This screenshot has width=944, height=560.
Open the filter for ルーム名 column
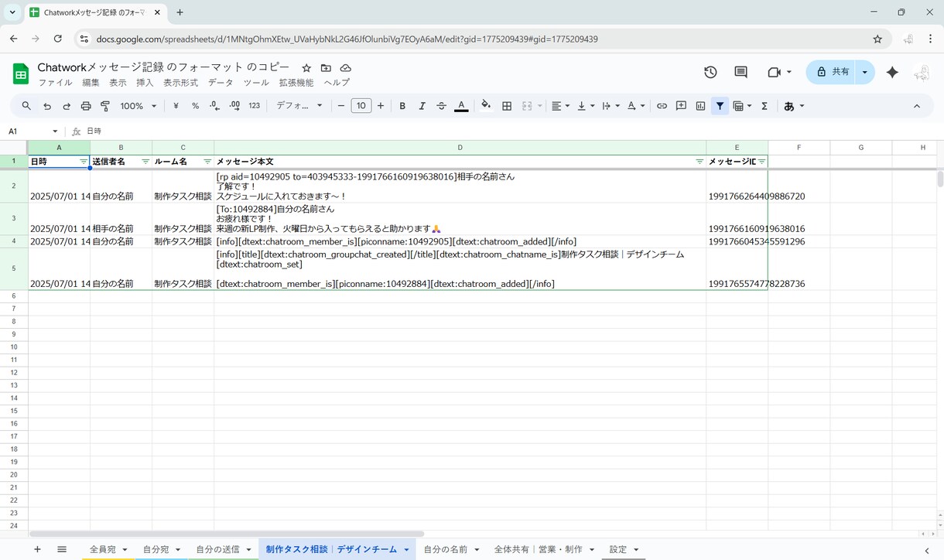coord(207,162)
